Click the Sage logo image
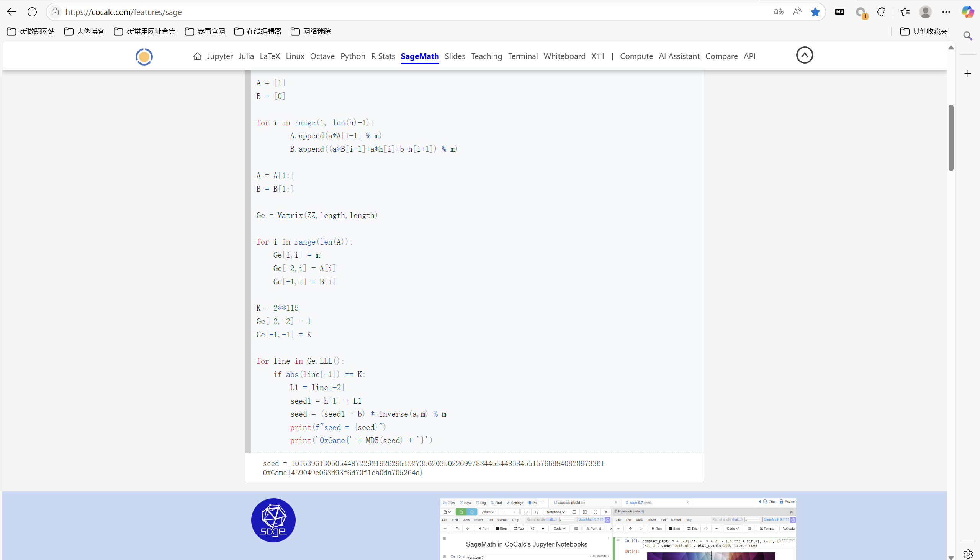This screenshot has width=980, height=560. 273,520
